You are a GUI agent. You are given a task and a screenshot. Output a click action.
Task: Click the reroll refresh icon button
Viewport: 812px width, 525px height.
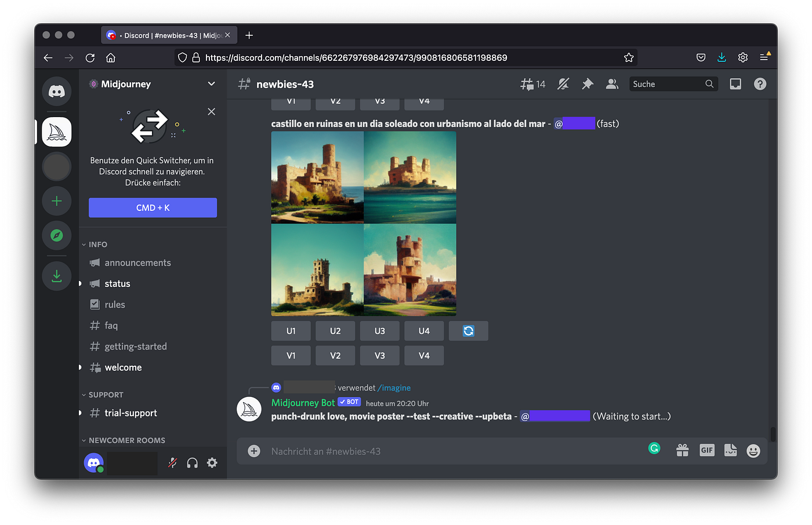tap(468, 331)
